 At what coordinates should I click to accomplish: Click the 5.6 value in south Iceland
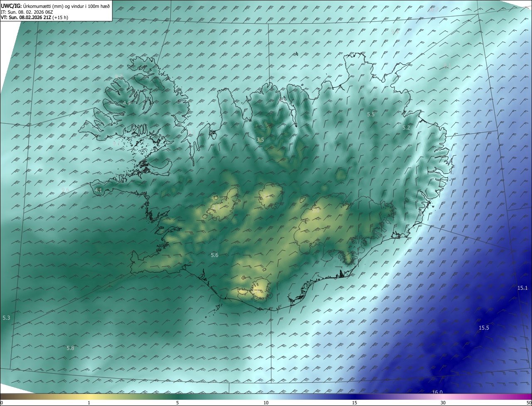click(x=214, y=255)
